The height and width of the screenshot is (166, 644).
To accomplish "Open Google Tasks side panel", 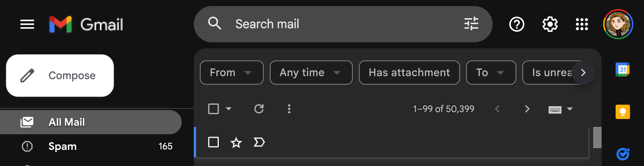I will tap(622, 154).
